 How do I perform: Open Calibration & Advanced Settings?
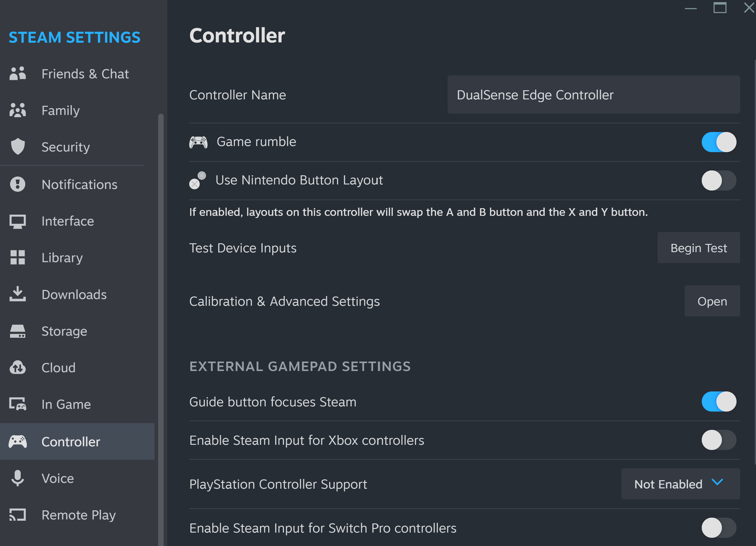tap(712, 301)
